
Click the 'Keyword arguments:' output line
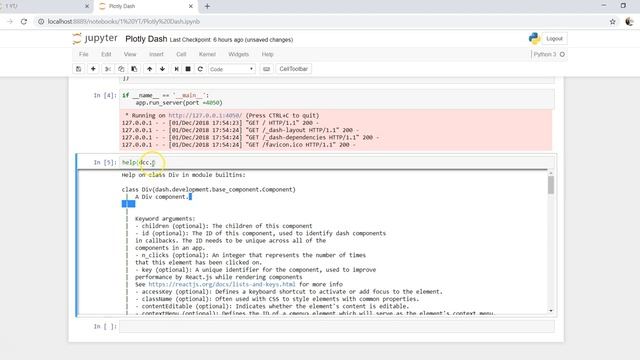click(165, 219)
